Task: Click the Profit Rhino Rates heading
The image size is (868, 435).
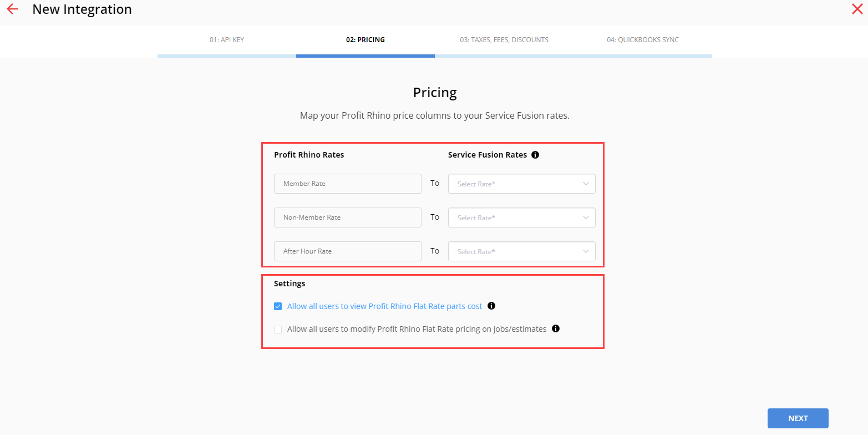Action: [309, 155]
